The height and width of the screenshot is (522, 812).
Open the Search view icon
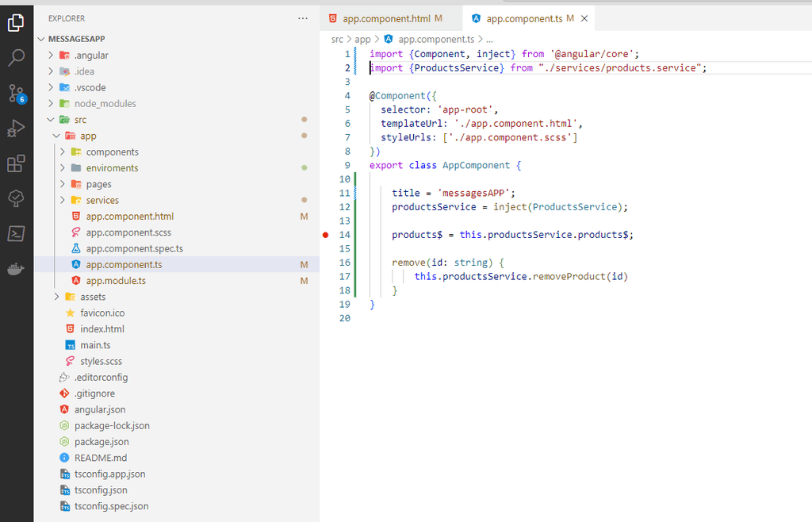coord(16,58)
